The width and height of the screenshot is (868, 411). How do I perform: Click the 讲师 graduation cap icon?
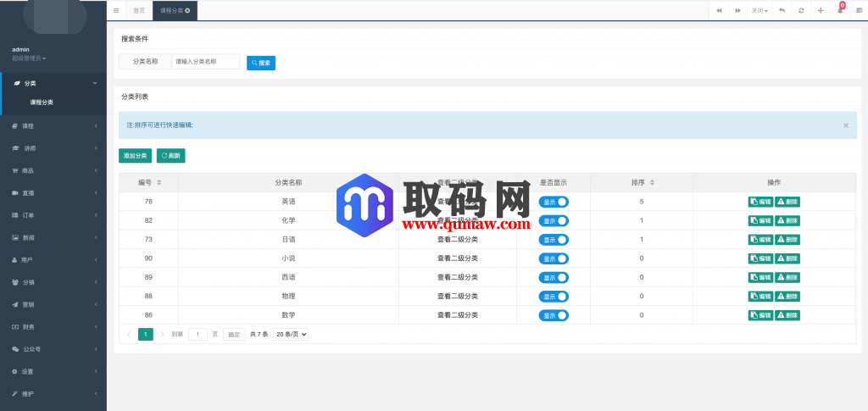tap(15, 148)
